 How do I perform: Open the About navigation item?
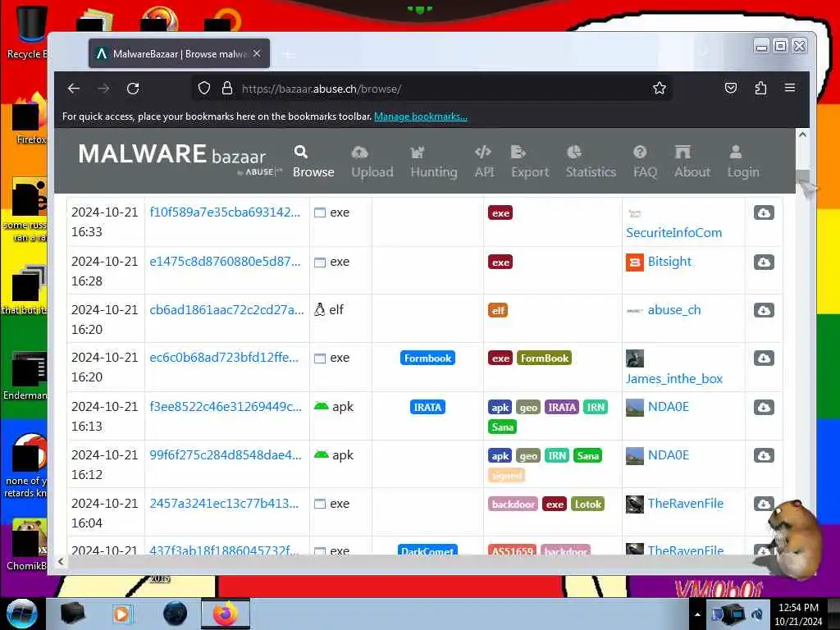pos(692,162)
